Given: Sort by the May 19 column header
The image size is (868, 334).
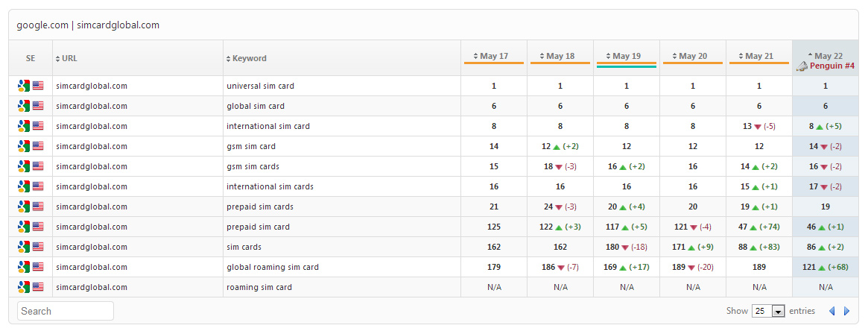Looking at the screenshot, I should 627,56.
